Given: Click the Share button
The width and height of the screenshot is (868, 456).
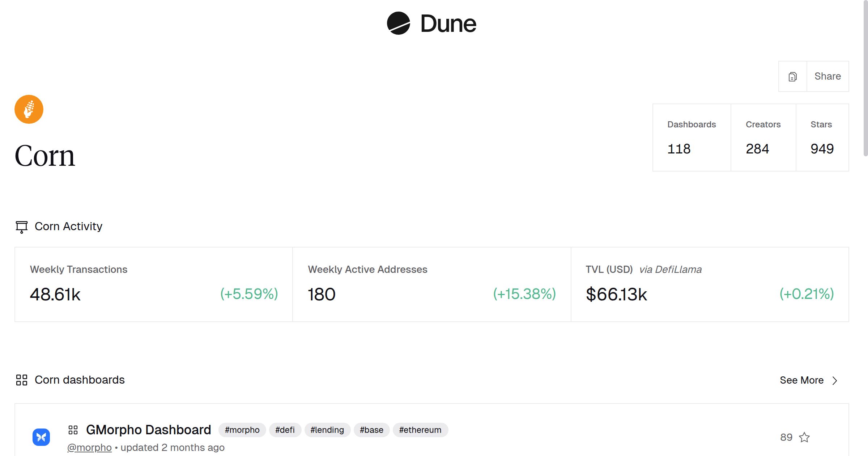Looking at the screenshot, I should pyautogui.click(x=828, y=76).
